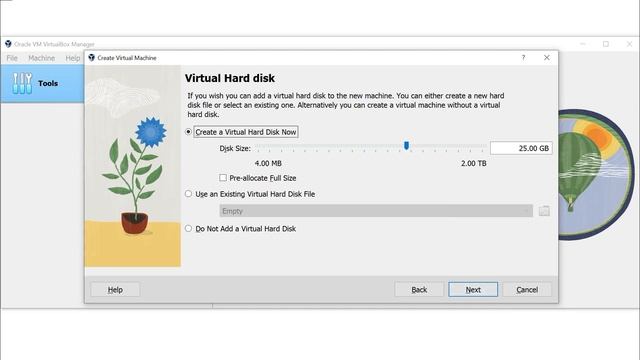
Task: Click the Virtual Hard disk heading
Action: [230, 78]
